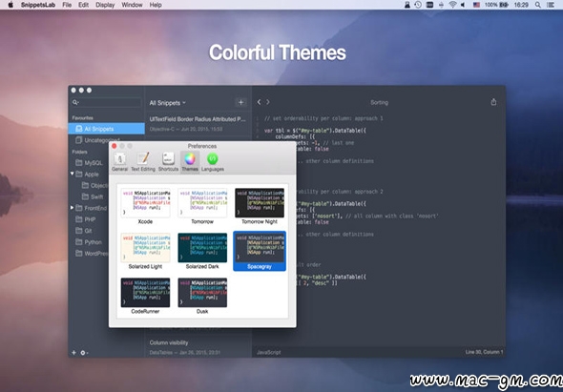Image resolution: width=563 pixels, height=392 pixels.
Task: Go forward with the right chevron
Action: click(268, 102)
